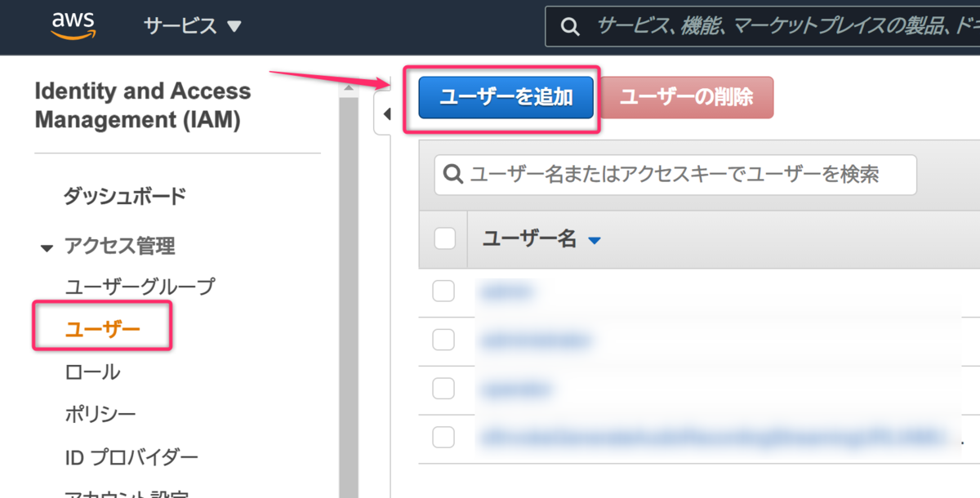Open the third blurred user name link
The image size is (980, 498).
coord(517,389)
